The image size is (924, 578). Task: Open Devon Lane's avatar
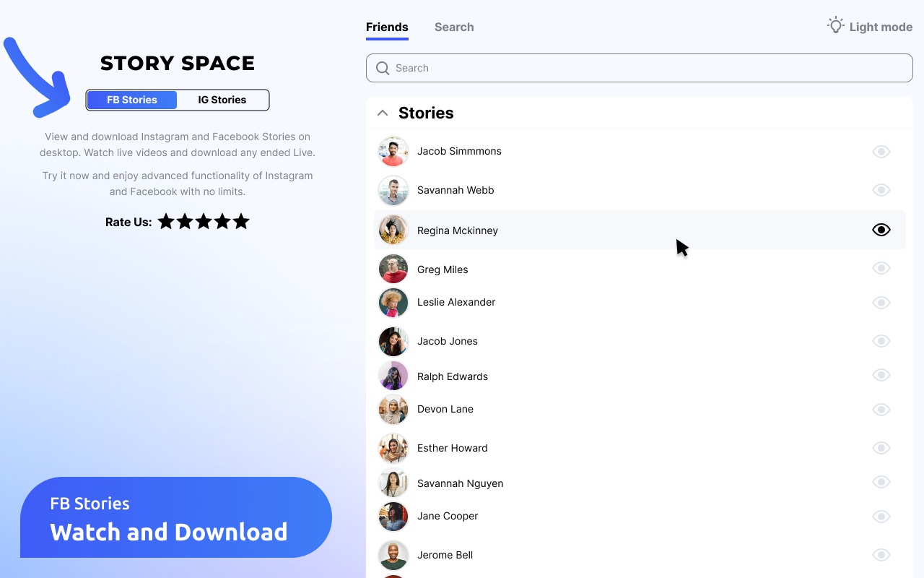(393, 410)
